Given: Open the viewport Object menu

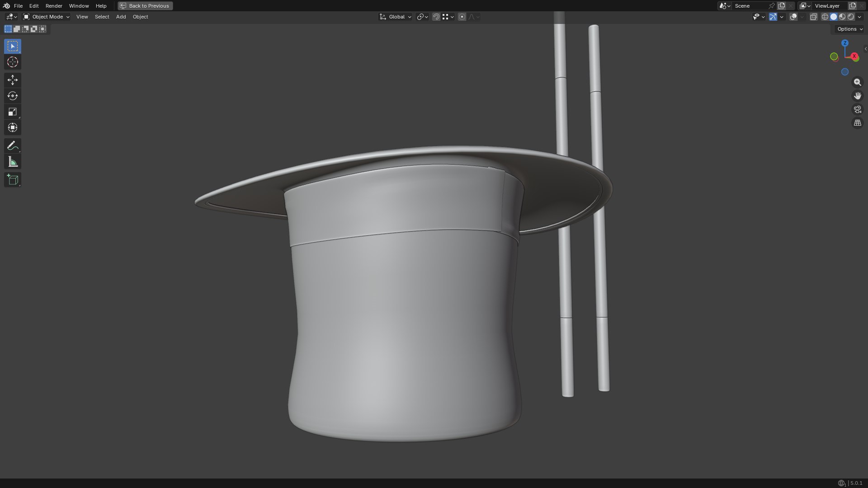Looking at the screenshot, I should point(140,17).
